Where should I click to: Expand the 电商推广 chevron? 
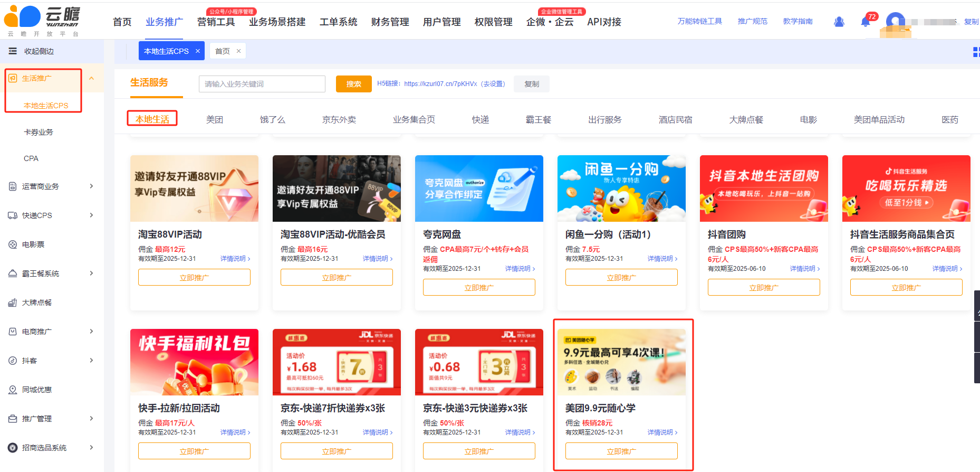tap(92, 332)
